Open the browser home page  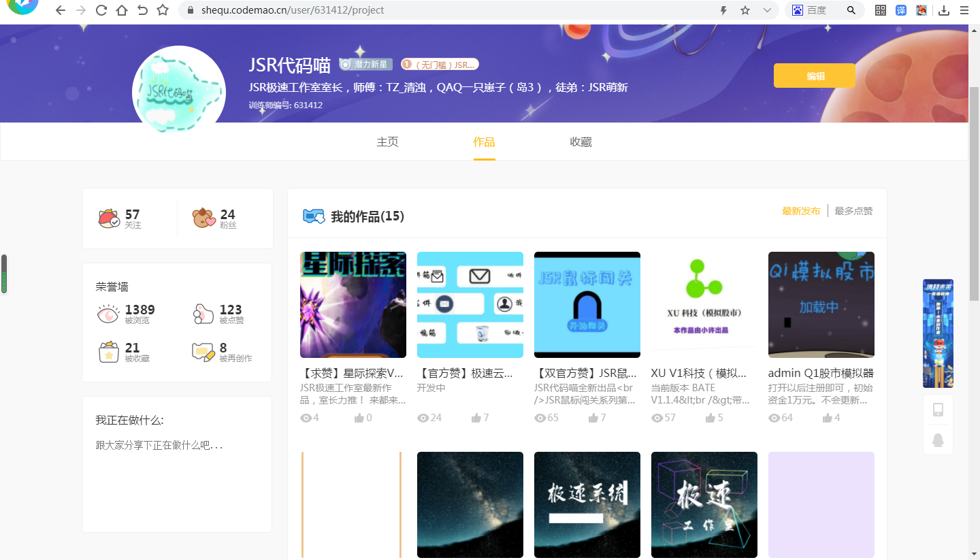click(x=122, y=10)
